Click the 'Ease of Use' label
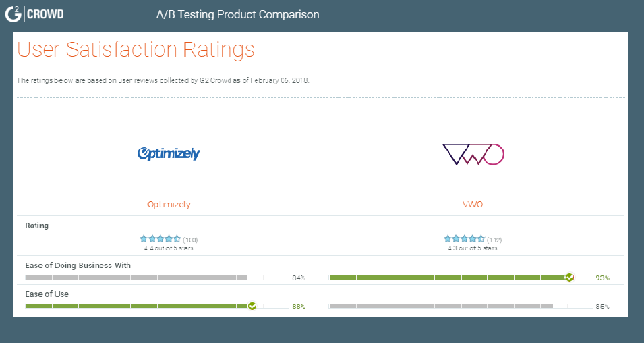 pyautogui.click(x=47, y=294)
